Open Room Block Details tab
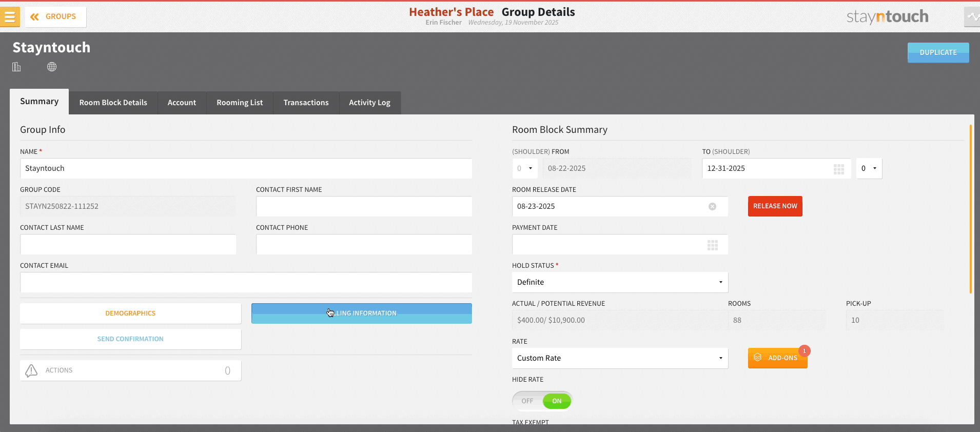Screen dimensions: 980x432 point(113,103)
